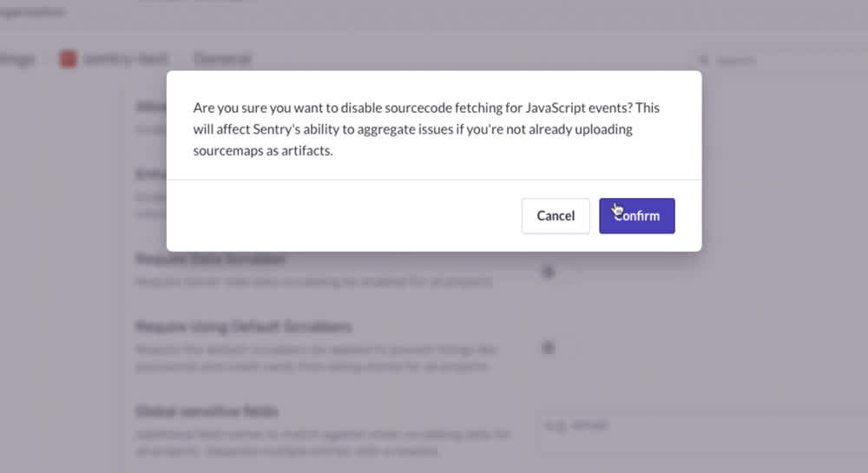Viewport: 868px width, 473px height.
Task: Click the Global sensitive fields label
Action: (207, 411)
